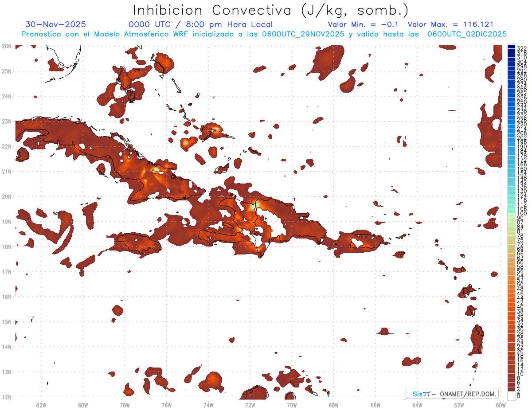
Task: Click the 'SisTT - ONAMET/REP.DOM.' credit box
Action: point(452,394)
